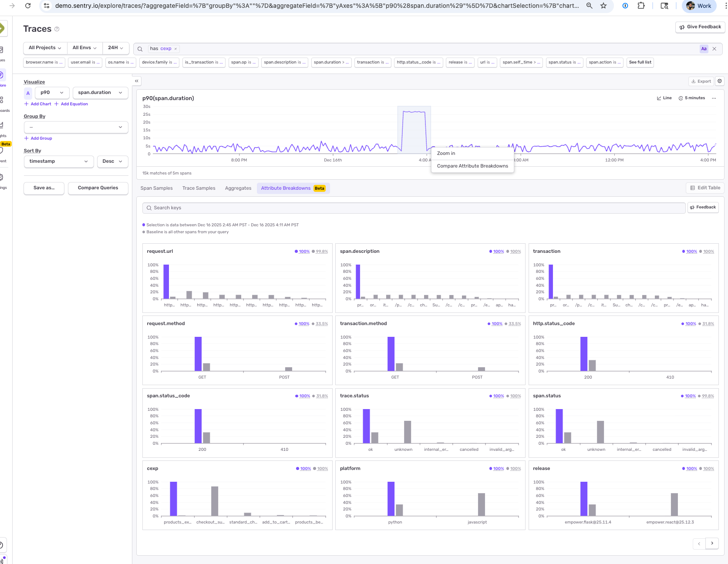Collapse the sidebar with double-chevron icon
Screen dimensions: 728x564
(x=137, y=81)
